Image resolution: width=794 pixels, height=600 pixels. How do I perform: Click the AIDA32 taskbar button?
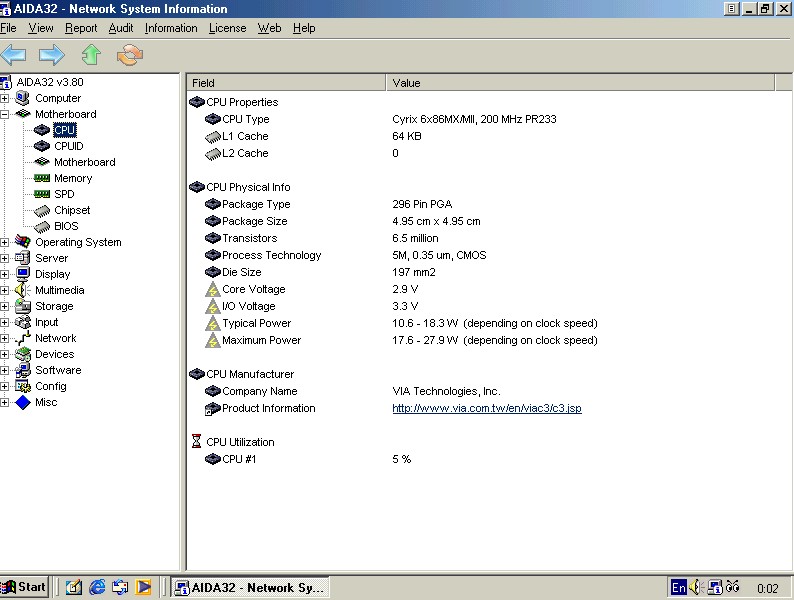(x=250, y=587)
